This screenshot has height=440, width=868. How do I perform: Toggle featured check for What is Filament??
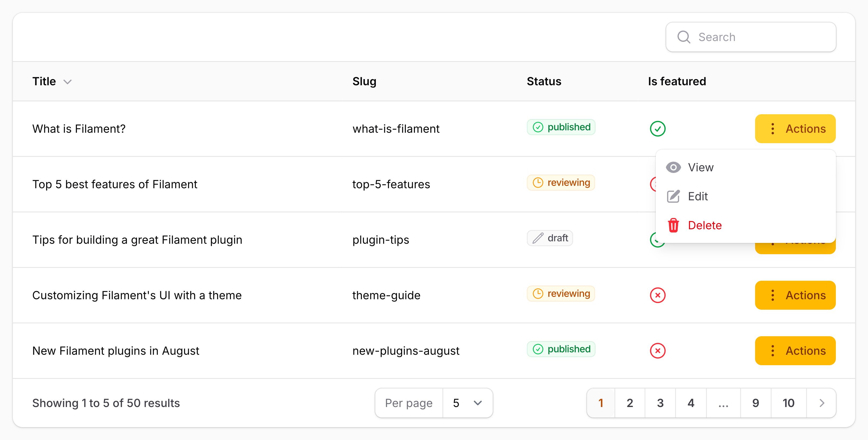coord(657,129)
